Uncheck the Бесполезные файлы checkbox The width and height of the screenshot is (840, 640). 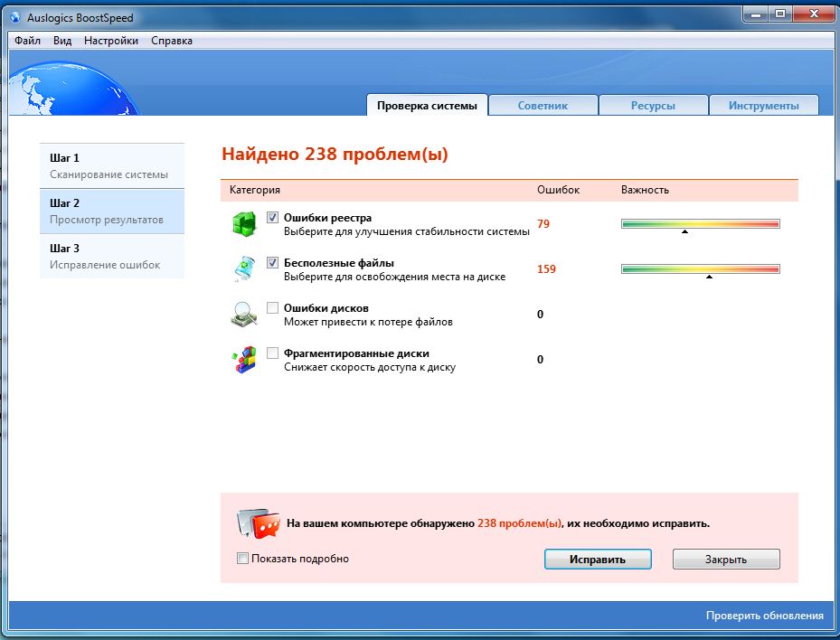click(x=273, y=263)
